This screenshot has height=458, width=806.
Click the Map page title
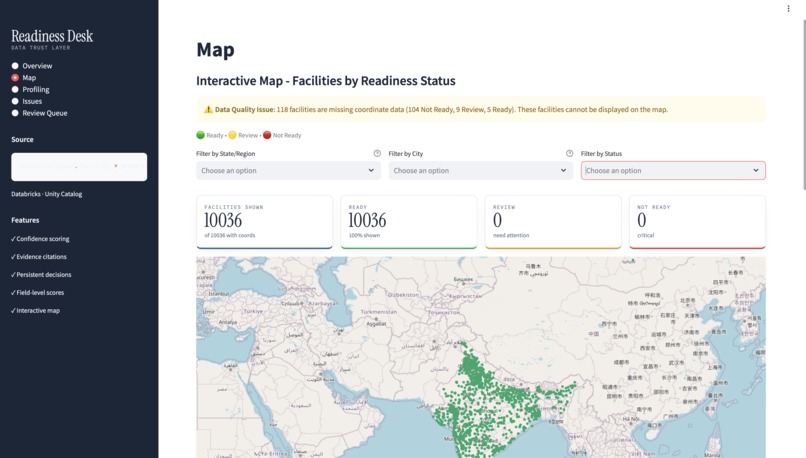(215, 49)
